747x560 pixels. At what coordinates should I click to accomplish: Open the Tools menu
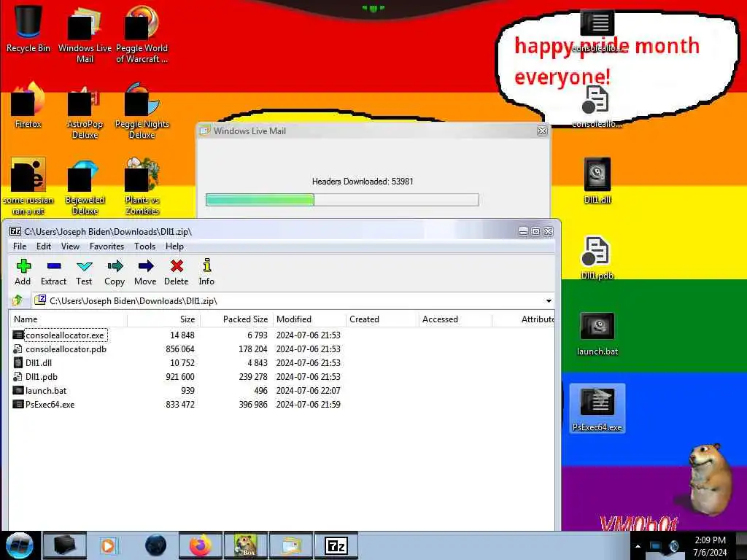click(145, 246)
